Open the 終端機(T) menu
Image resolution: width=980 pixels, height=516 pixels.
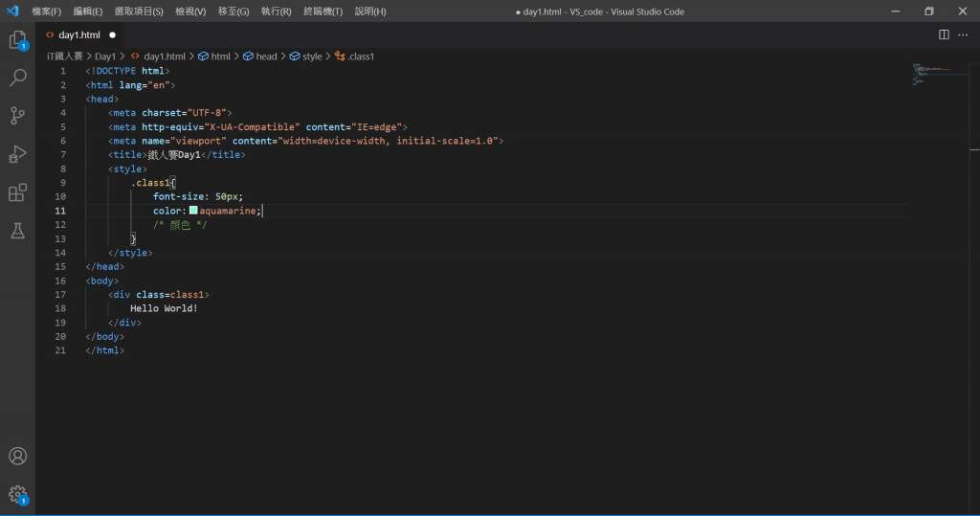(x=323, y=11)
